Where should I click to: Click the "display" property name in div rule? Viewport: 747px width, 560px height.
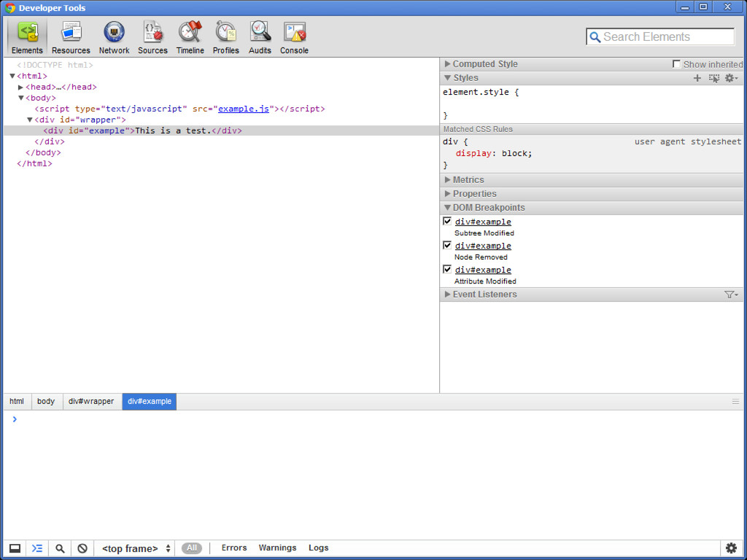(x=473, y=153)
